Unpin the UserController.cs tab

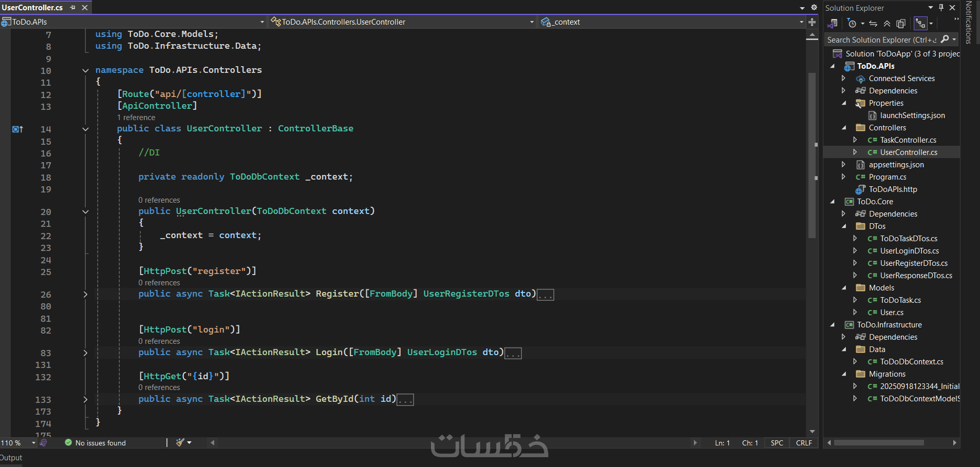coord(72,7)
